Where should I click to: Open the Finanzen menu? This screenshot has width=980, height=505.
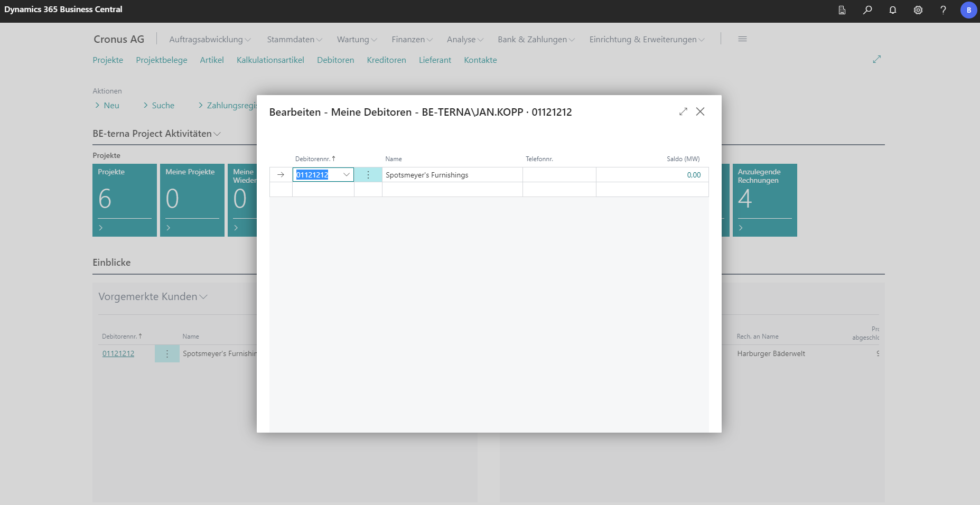(x=412, y=40)
